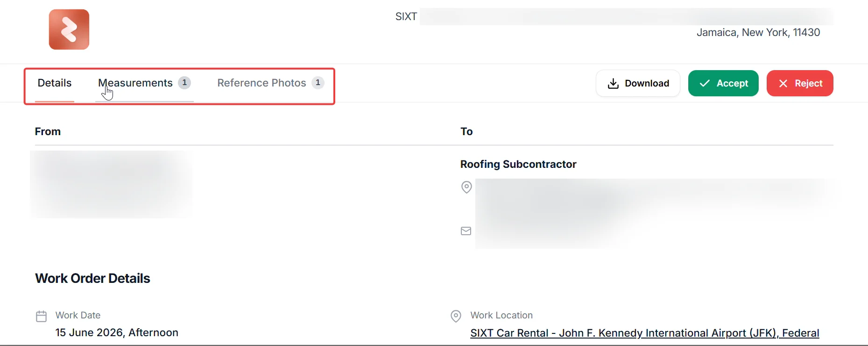
Task: Click the Measurements count badge
Action: pyautogui.click(x=184, y=83)
